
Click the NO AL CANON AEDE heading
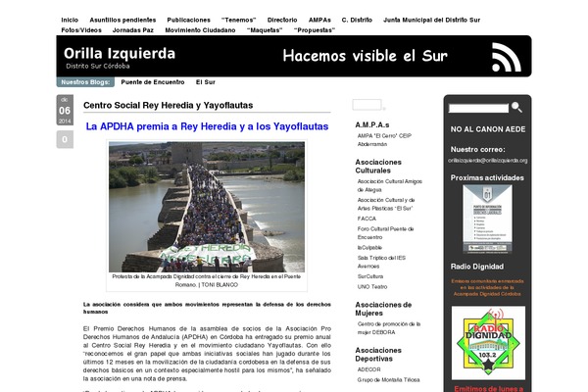point(488,129)
